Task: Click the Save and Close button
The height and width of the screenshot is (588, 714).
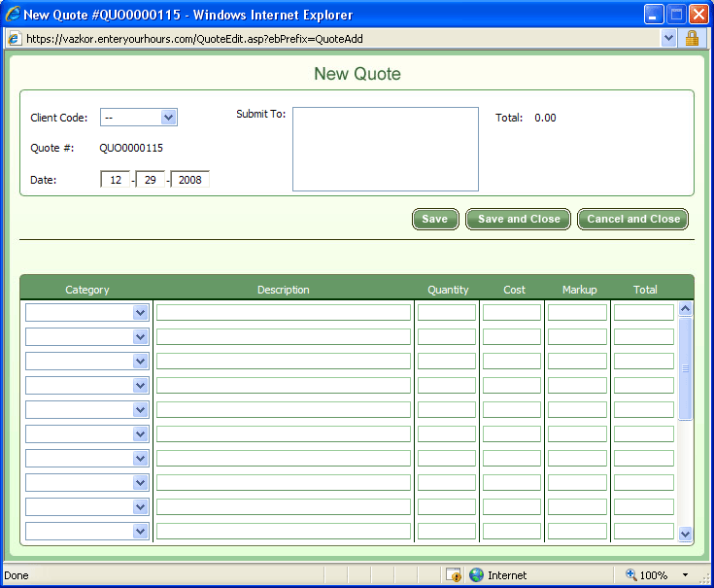Action: pyautogui.click(x=519, y=219)
